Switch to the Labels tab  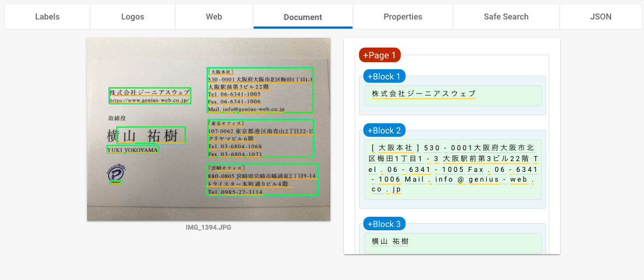47,17
